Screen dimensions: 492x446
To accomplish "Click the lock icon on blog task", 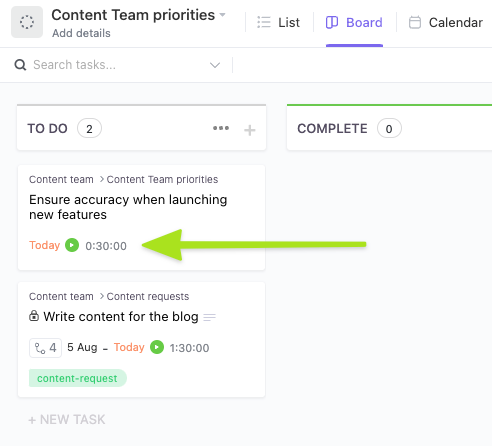I will point(34,316).
